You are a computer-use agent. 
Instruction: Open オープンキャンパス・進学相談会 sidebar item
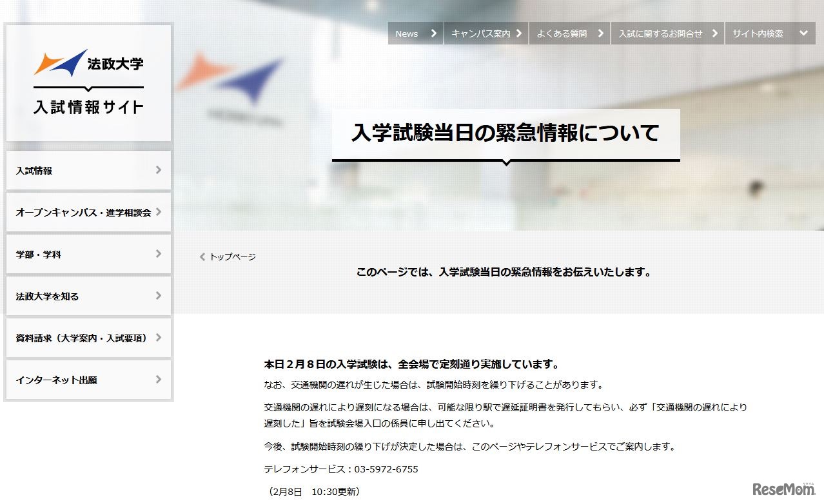tap(88, 212)
